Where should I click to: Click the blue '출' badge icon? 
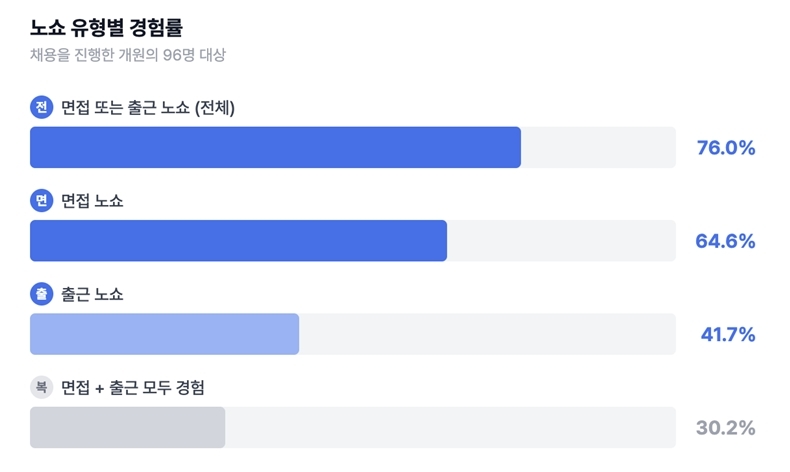pyautogui.click(x=41, y=294)
